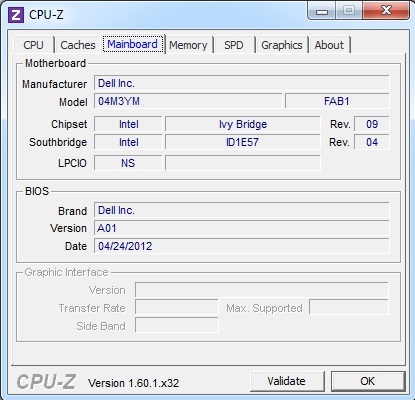This screenshot has width=415, height=400.
Task: Click the Chipset Ivy Bridge field
Action: point(242,124)
